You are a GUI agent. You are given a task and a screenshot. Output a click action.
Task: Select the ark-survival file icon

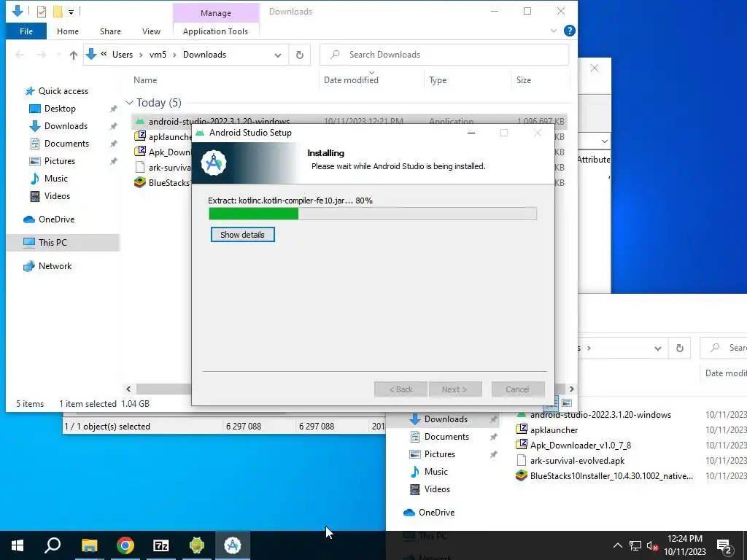coord(139,167)
